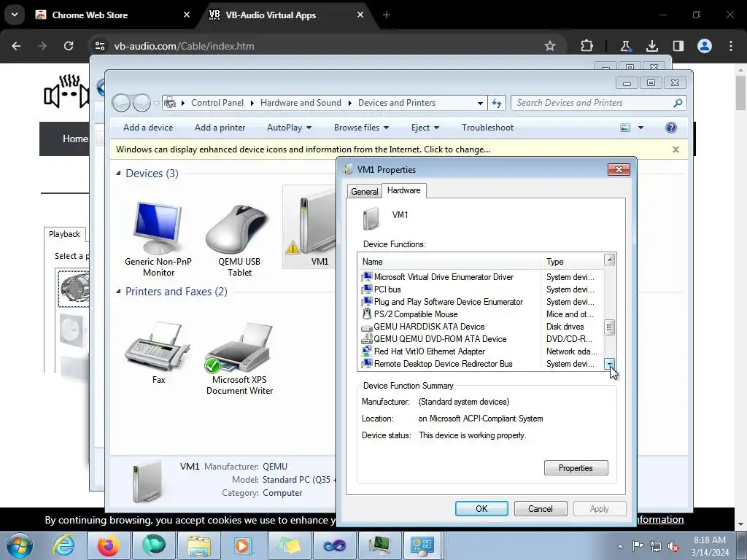Click the Properties button
This screenshot has height=560, width=747.
576,468
